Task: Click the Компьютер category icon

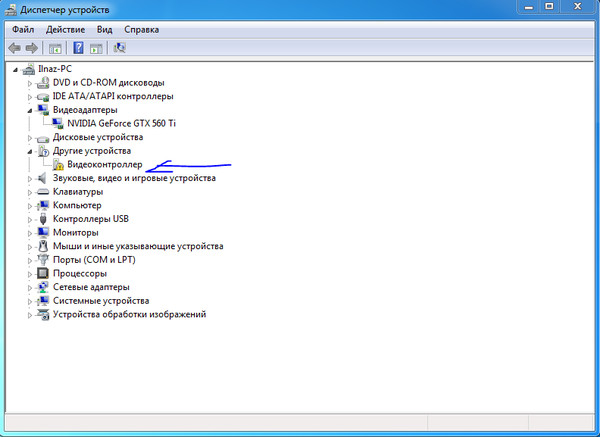Action: pos(43,205)
